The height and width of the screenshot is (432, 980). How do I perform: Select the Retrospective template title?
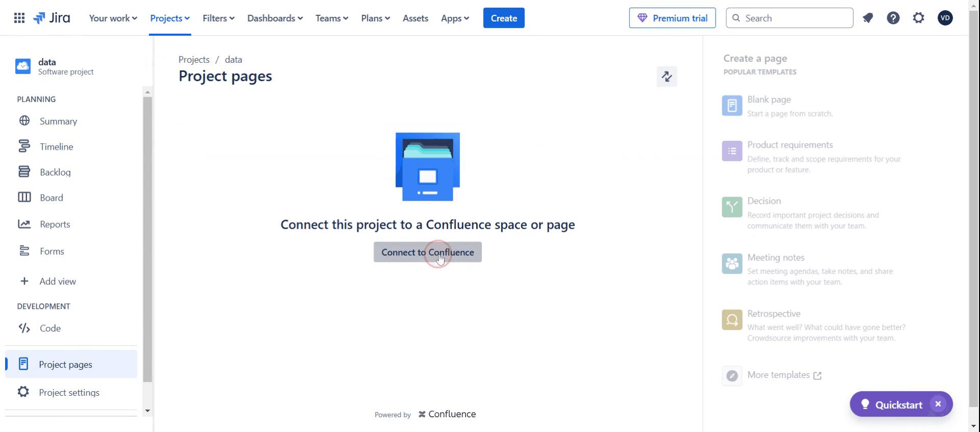(x=774, y=314)
